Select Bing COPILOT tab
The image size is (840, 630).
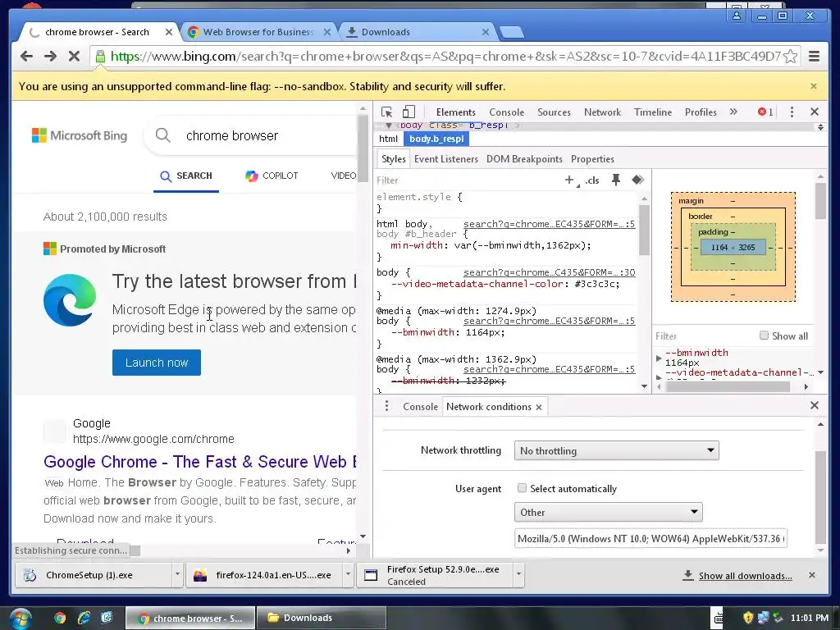pos(272,176)
